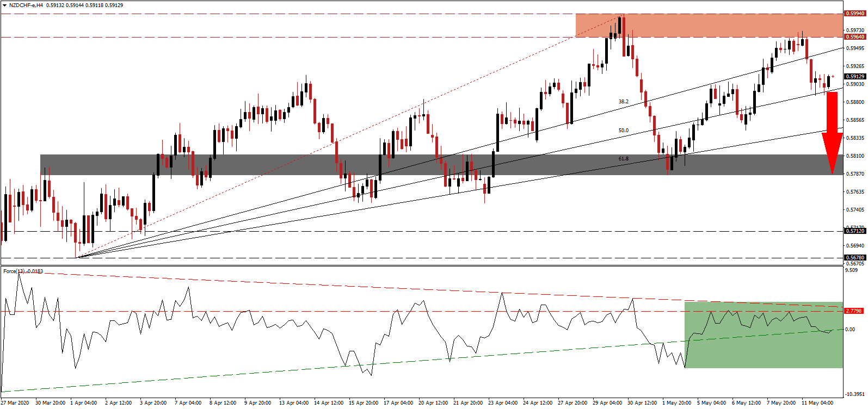Click the 0.59495 price axis value
The height and width of the screenshot is (409, 868).
click(856, 48)
